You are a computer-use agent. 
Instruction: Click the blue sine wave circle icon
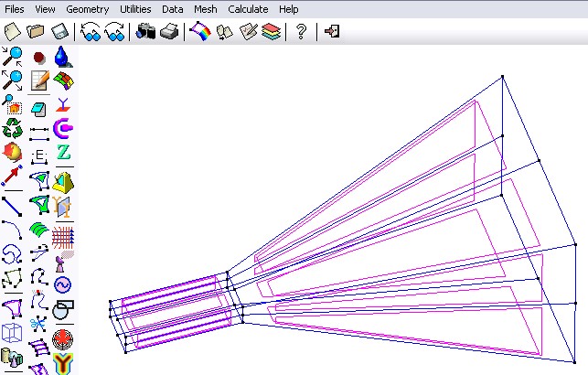tap(62, 284)
